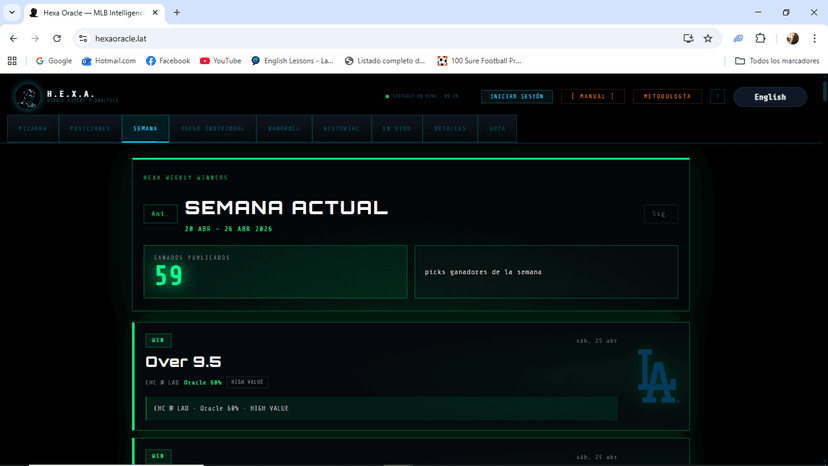Go back using the browser back arrow

[13, 39]
